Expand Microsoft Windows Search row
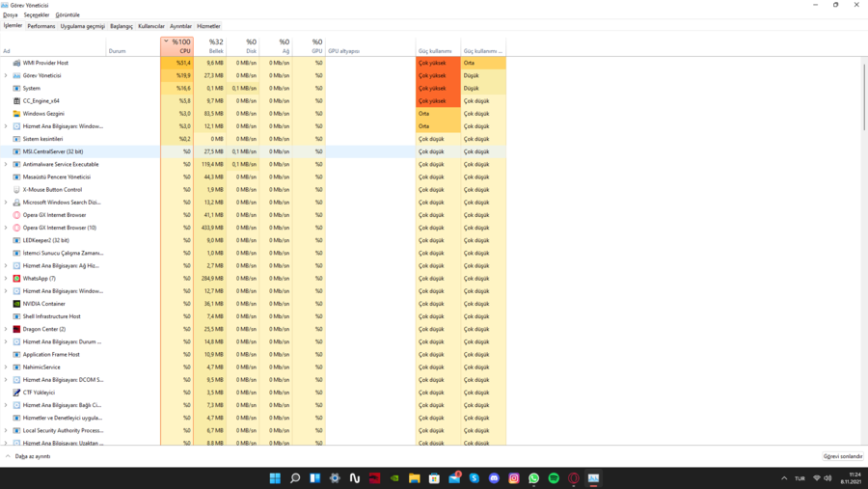Screen dimensions: 868x489 [6, 203]
